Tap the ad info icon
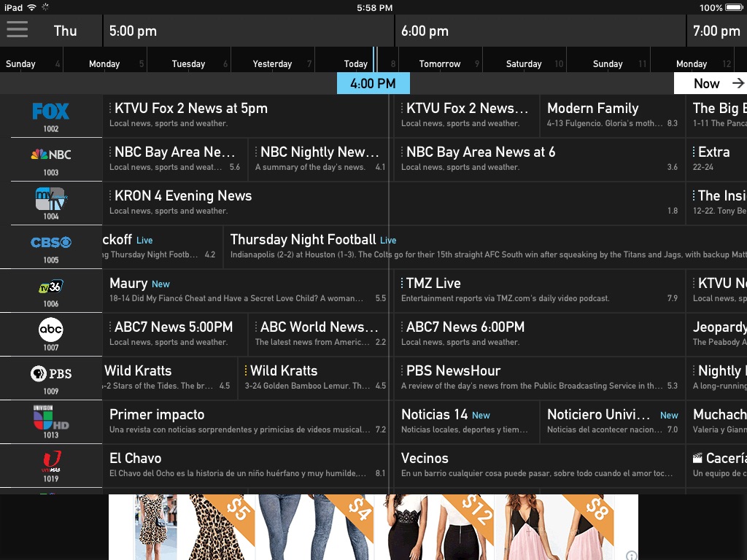747x560 pixels. click(x=632, y=555)
